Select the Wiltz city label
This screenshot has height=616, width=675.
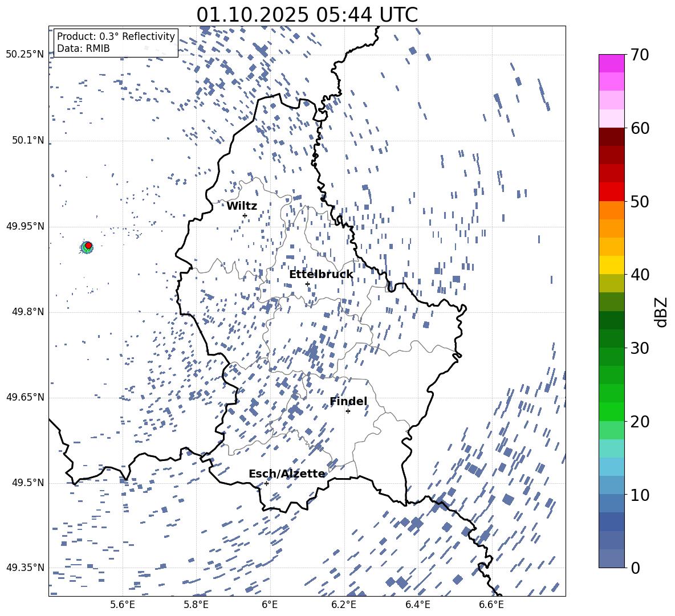242,206
